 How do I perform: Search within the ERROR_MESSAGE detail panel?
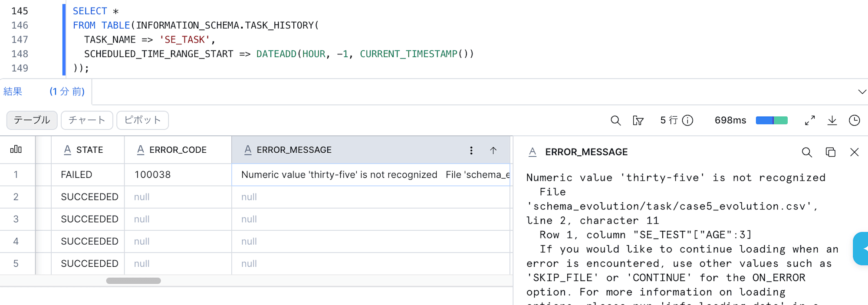(x=807, y=152)
